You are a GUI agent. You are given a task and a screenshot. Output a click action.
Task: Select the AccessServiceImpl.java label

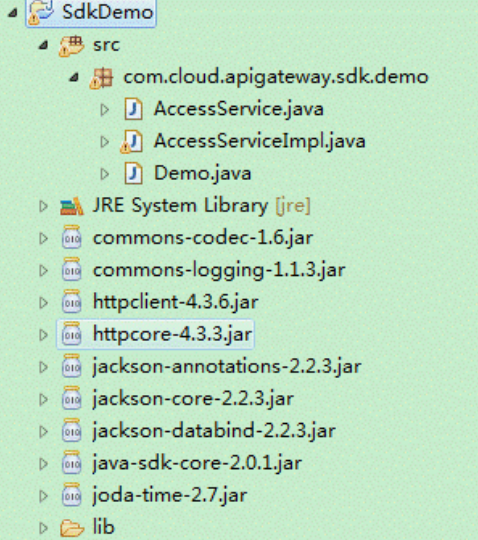[x=260, y=142]
